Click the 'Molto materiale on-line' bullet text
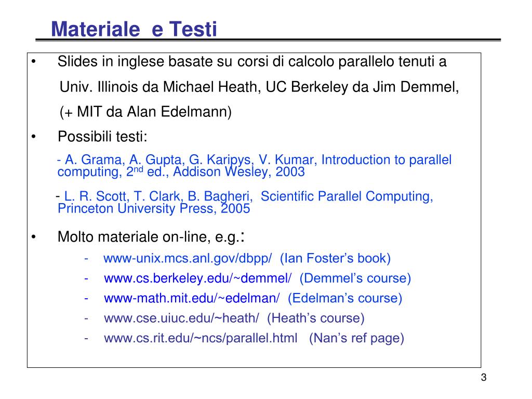Screen dimensions: 532x399 (151, 236)
